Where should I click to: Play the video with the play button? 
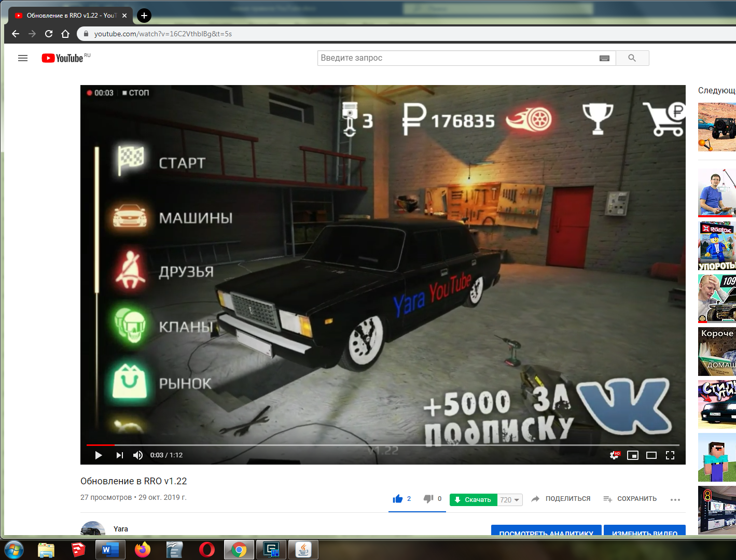(99, 455)
